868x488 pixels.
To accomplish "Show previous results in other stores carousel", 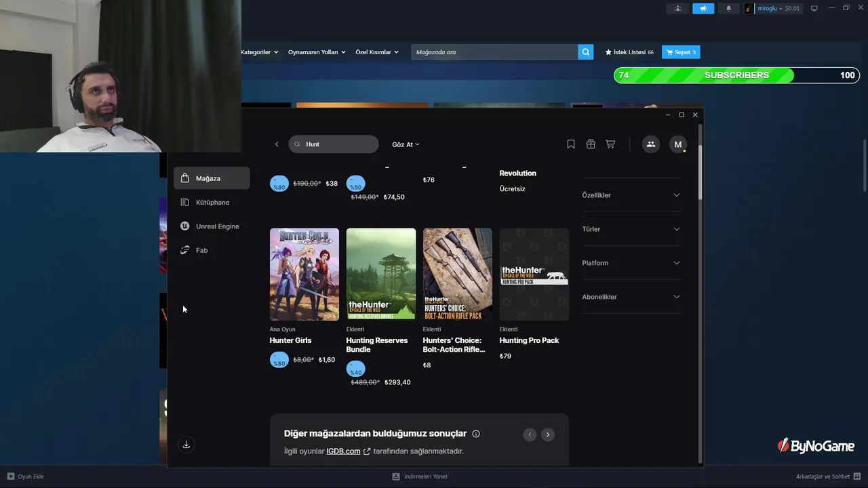I will pyautogui.click(x=530, y=434).
